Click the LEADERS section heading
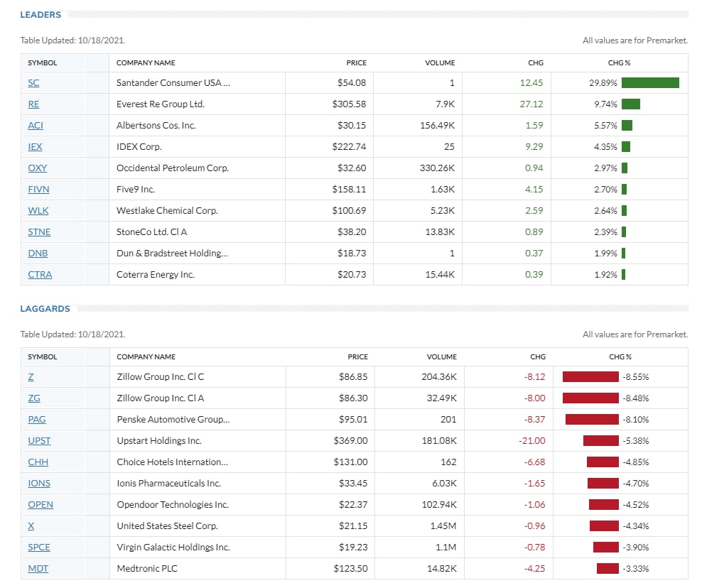Viewport: 702px width, 588px height. [40, 15]
